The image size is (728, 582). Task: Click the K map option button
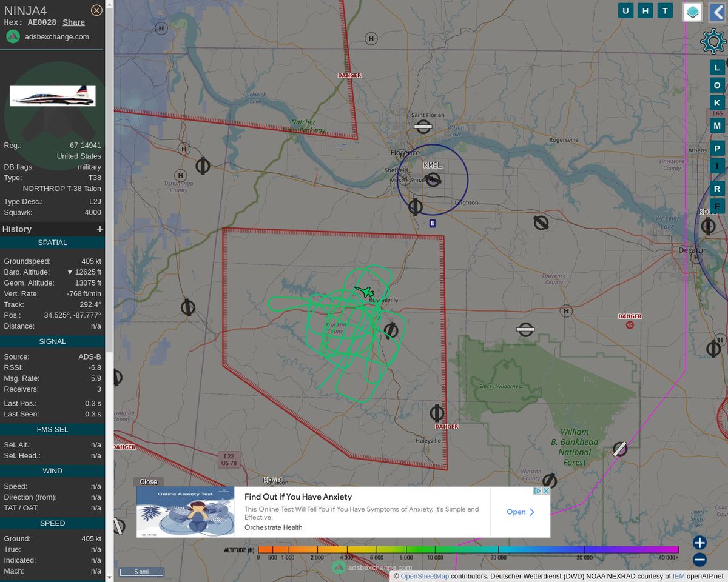717,102
